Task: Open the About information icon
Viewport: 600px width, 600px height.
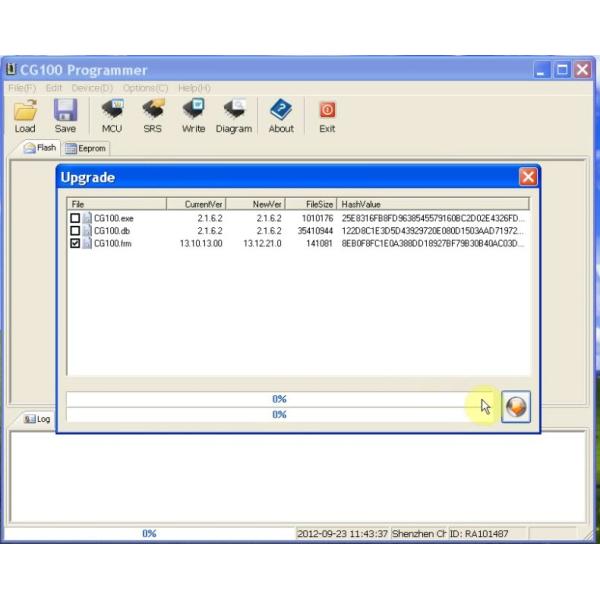Action: click(281, 110)
